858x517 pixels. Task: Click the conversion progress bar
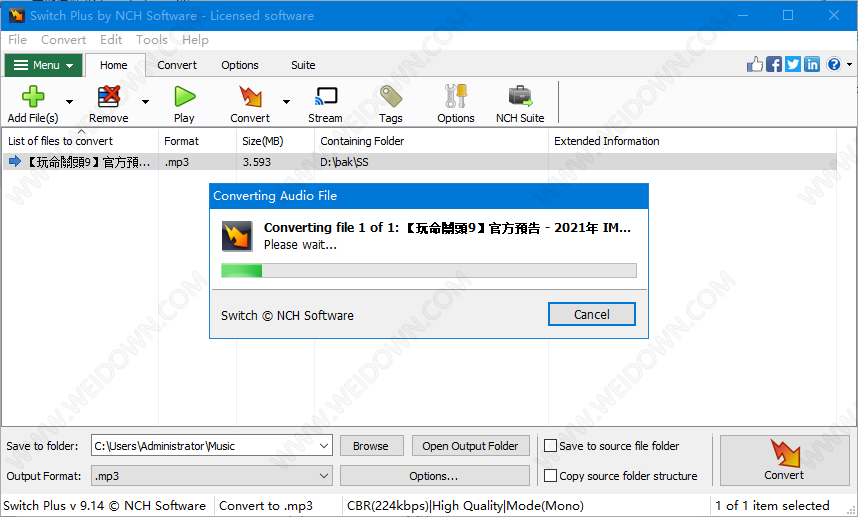point(429,270)
